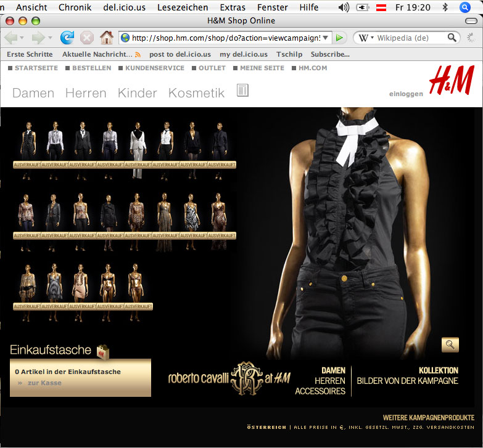
Task: Click the magnifier zoom icon on product image
Action: pyautogui.click(x=450, y=344)
